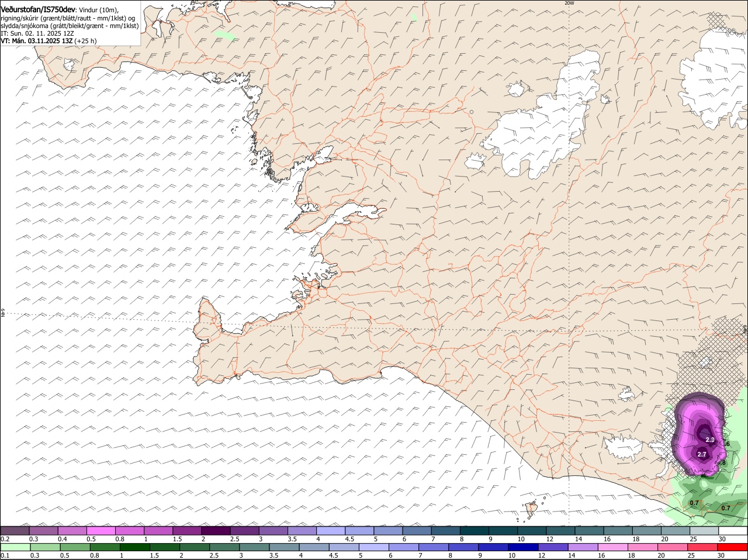Pick the dark purple 2 swatch in the upper legend row

tap(215, 531)
